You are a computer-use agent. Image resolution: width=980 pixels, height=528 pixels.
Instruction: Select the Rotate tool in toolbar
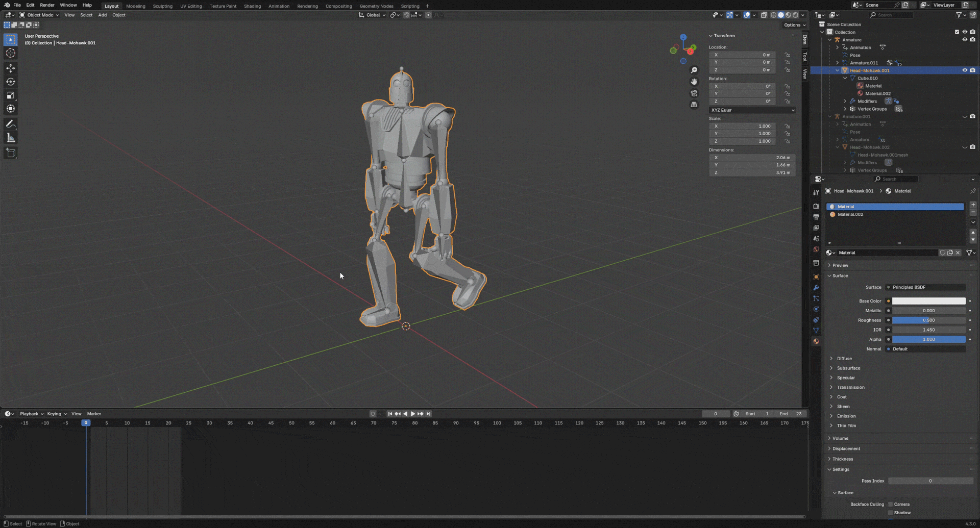click(11, 82)
